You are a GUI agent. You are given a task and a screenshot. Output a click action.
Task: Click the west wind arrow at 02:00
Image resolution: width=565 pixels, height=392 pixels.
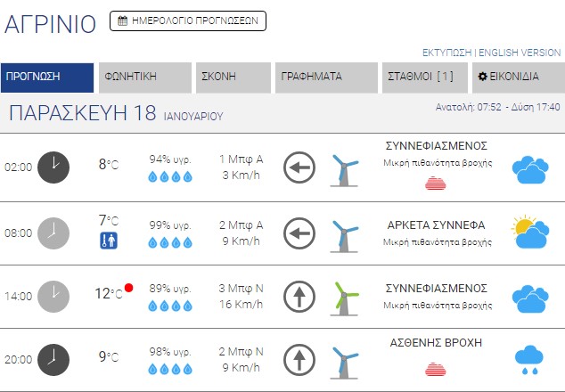[x=299, y=167]
